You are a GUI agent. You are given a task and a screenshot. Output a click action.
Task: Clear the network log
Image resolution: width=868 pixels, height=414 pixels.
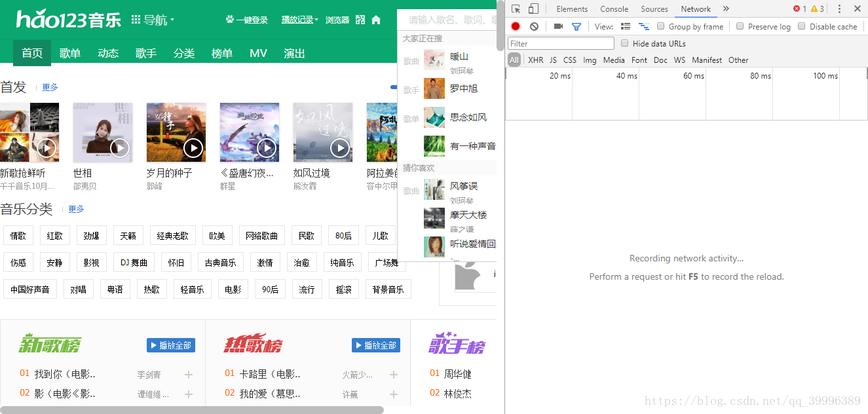[x=534, y=26]
